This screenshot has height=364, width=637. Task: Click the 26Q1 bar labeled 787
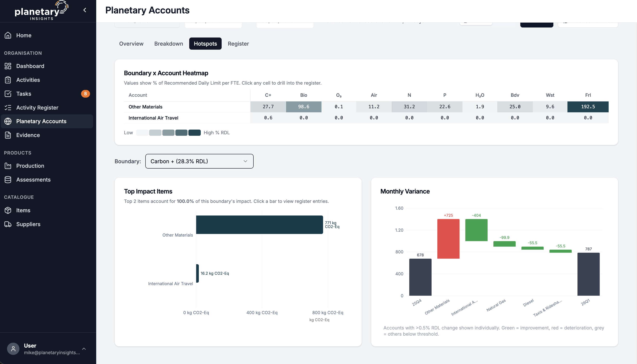(x=588, y=274)
